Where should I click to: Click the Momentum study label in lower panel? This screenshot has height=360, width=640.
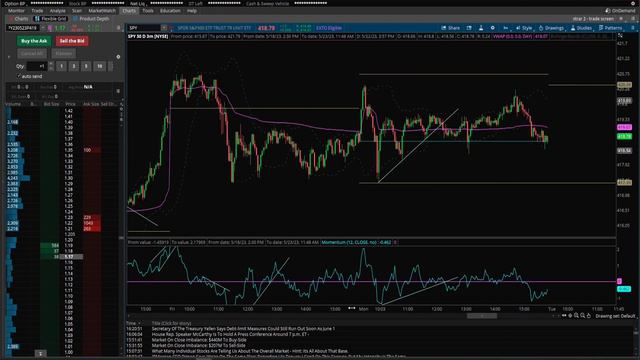(x=356, y=242)
